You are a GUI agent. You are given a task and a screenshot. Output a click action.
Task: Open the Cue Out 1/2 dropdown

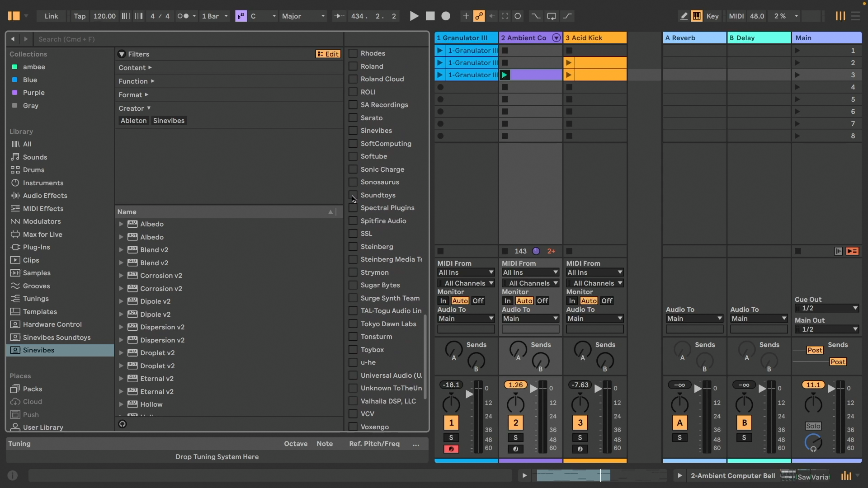point(826,308)
